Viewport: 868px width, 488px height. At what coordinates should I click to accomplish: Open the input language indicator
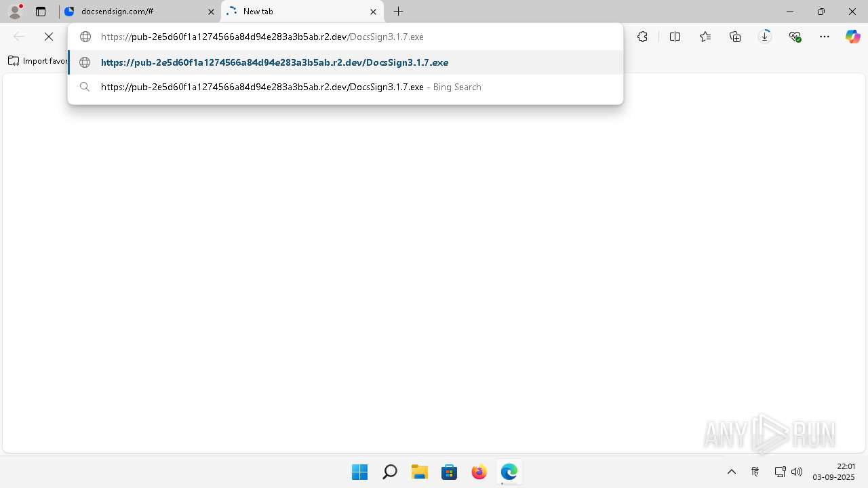(755, 472)
